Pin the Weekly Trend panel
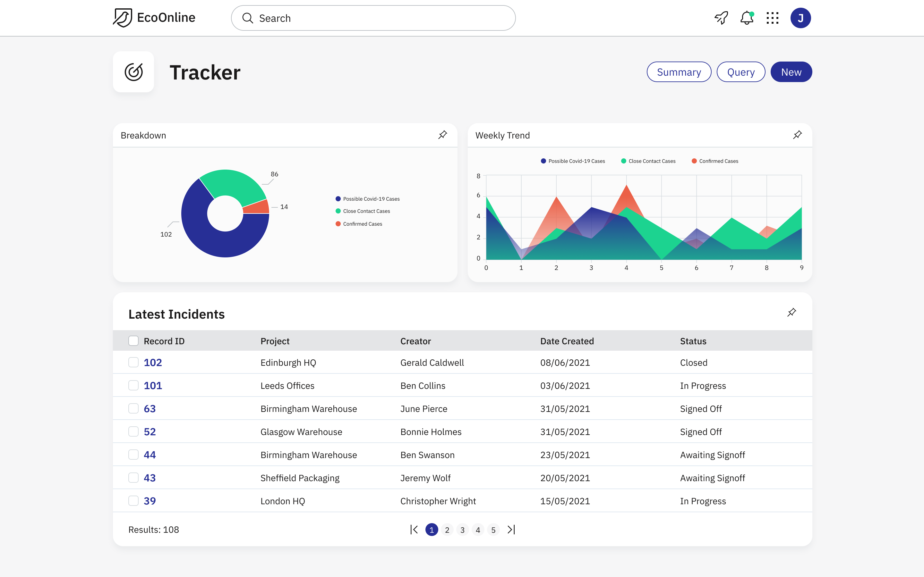Viewport: 924px width, 577px height. click(797, 135)
